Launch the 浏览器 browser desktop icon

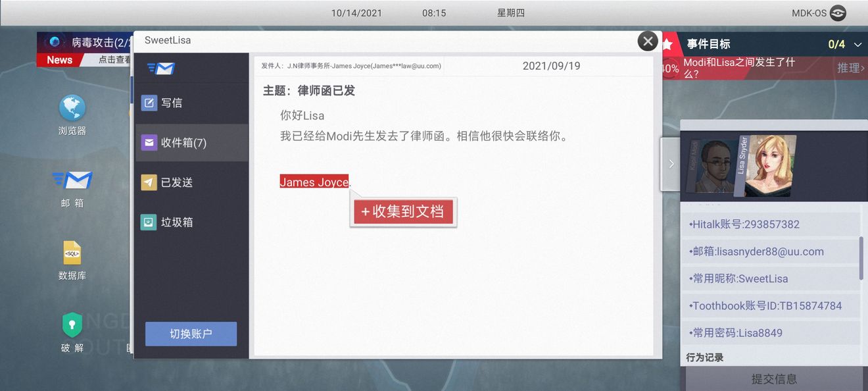[x=71, y=107]
